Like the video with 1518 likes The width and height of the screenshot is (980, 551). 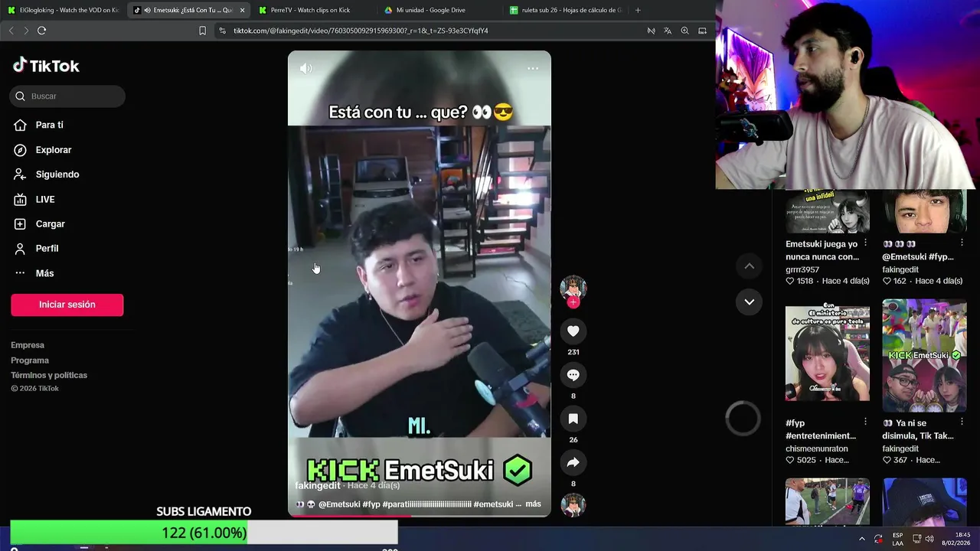pyautogui.click(x=790, y=281)
